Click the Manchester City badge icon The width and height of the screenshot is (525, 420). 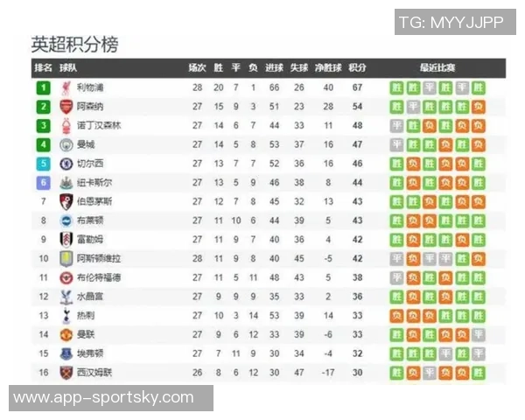66,144
